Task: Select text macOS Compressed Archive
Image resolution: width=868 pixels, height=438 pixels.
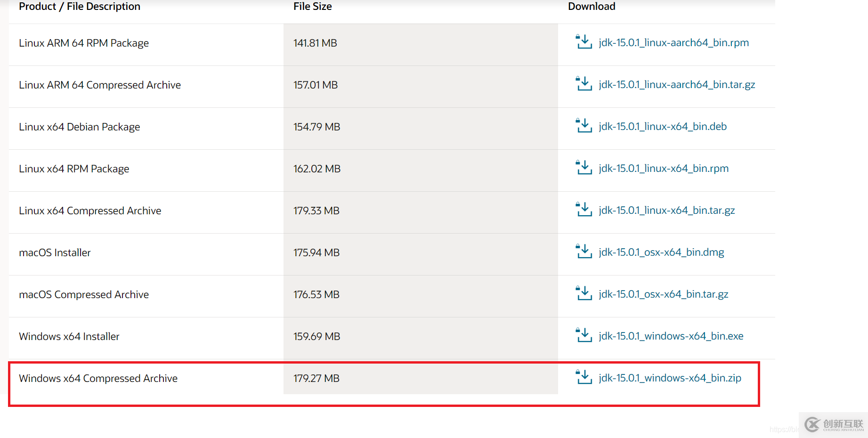Action: (x=84, y=295)
